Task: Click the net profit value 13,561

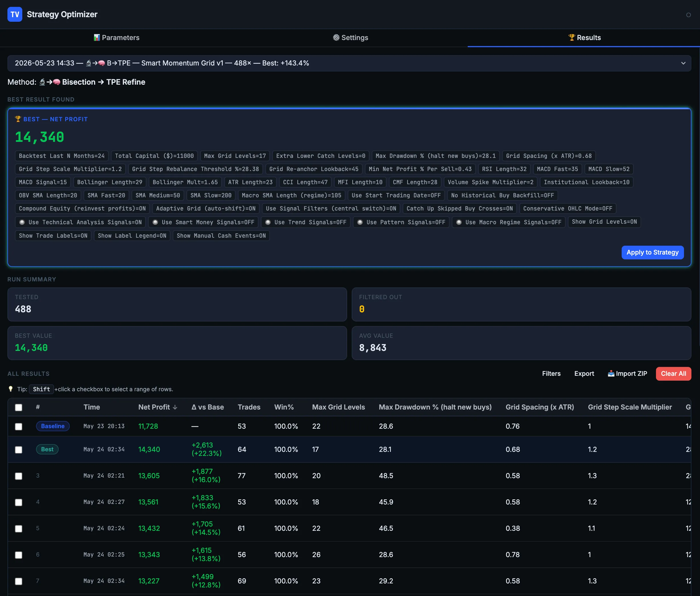Action: coord(148,502)
